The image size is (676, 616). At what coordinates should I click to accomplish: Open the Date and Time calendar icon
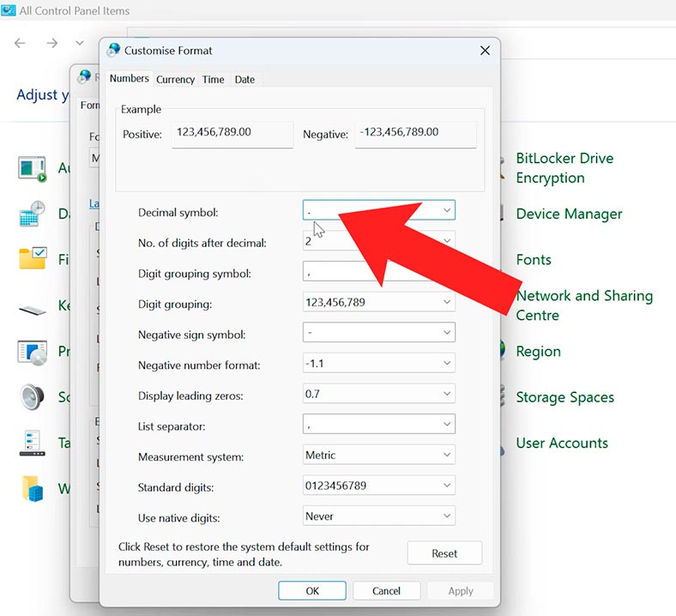pyautogui.click(x=32, y=214)
